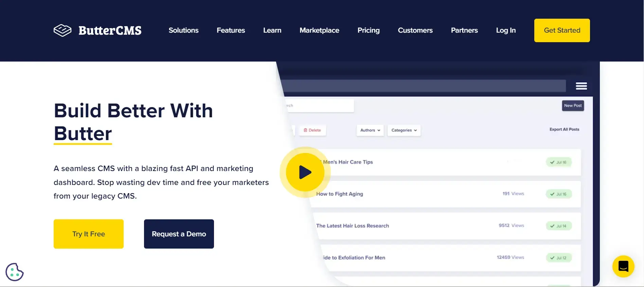Click the Jul 16 badge on How to Fight Aging

[x=559, y=194]
